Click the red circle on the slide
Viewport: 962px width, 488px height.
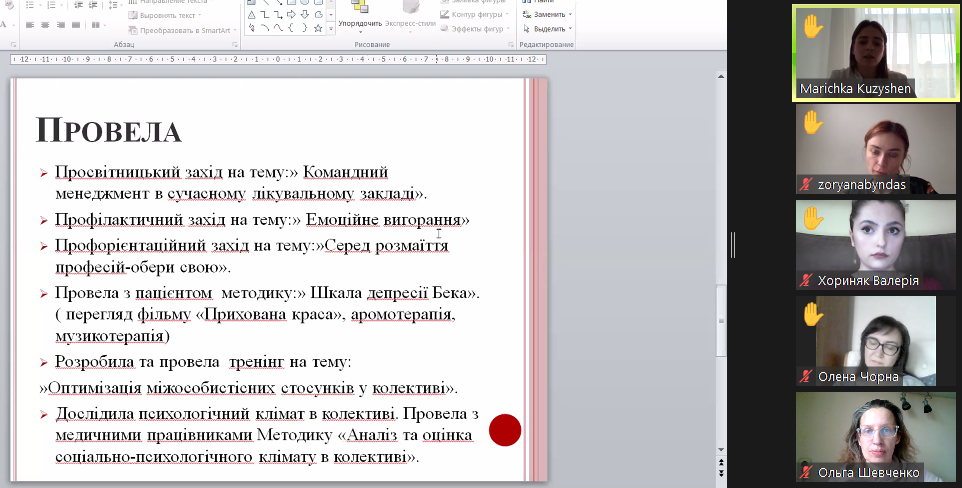505,430
